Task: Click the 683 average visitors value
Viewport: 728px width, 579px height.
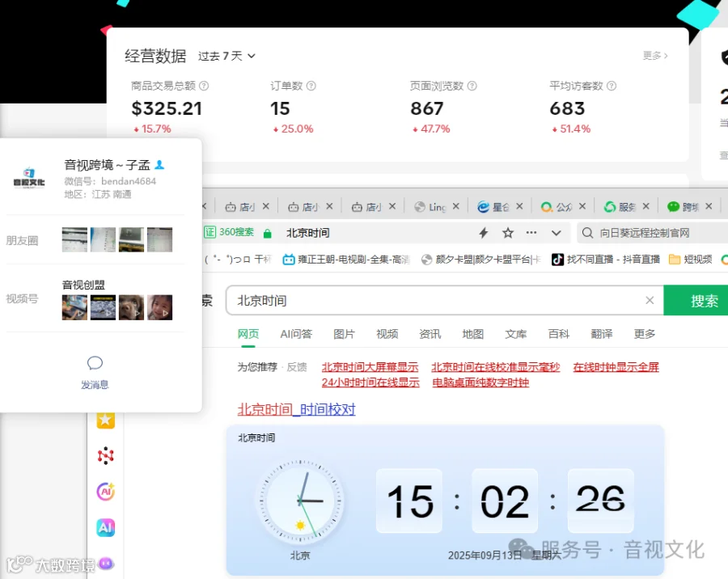Action: click(x=567, y=108)
